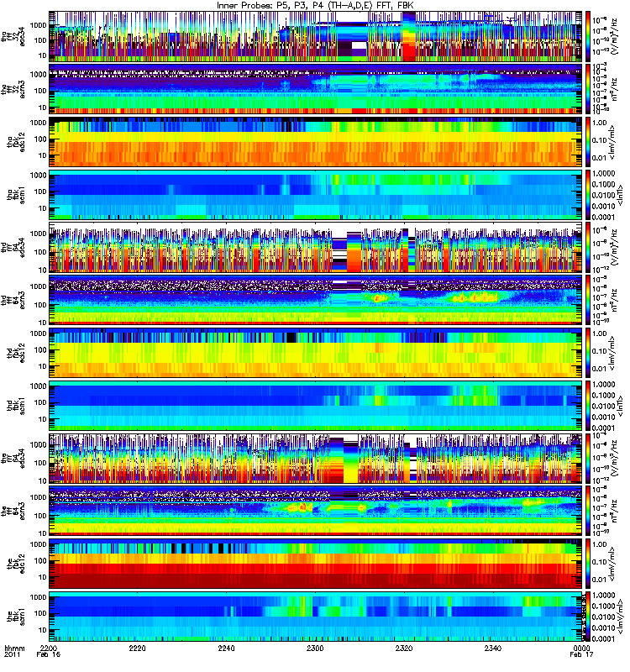Viewport: 630px width, 672px height.
Task: Select the the fbk edc12 spectrogram panel
Action: pyautogui.click(x=316, y=564)
